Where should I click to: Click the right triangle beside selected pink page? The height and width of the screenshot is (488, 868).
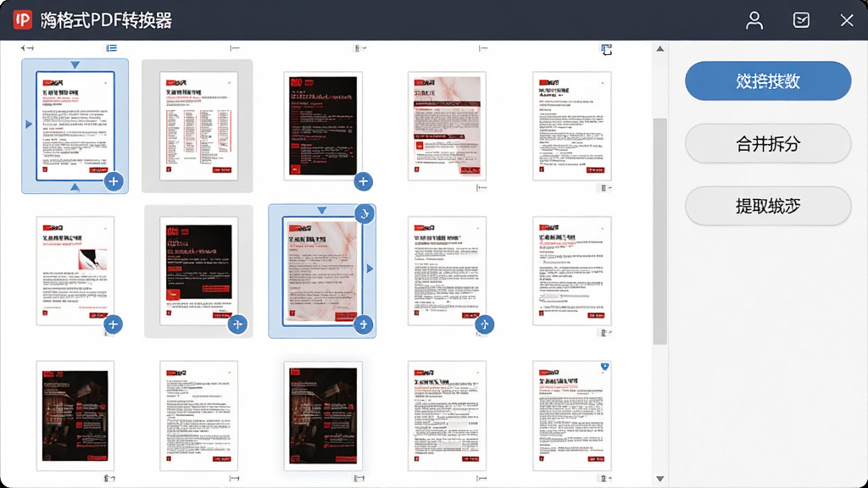coord(370,269)
